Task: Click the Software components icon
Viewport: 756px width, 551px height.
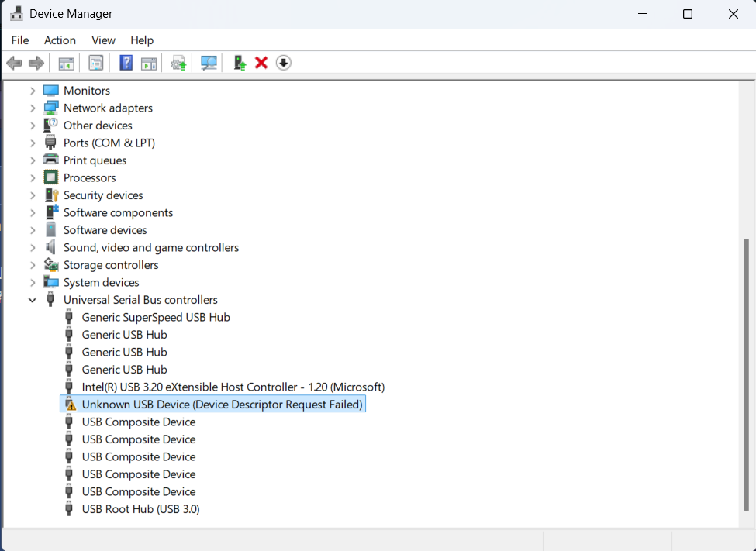Action: 52,212
